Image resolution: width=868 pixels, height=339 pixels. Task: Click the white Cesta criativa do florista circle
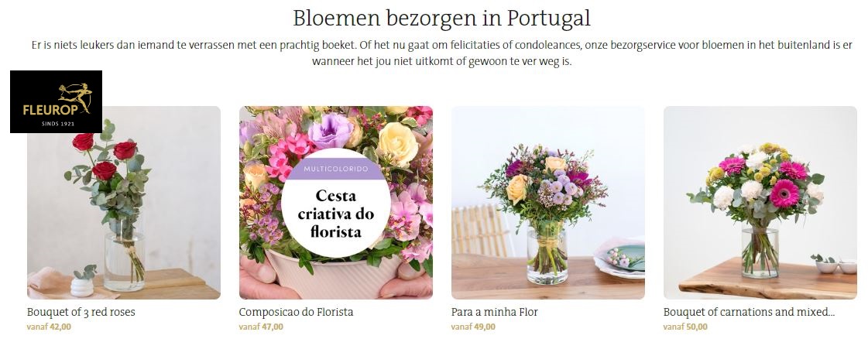[335, 203]
